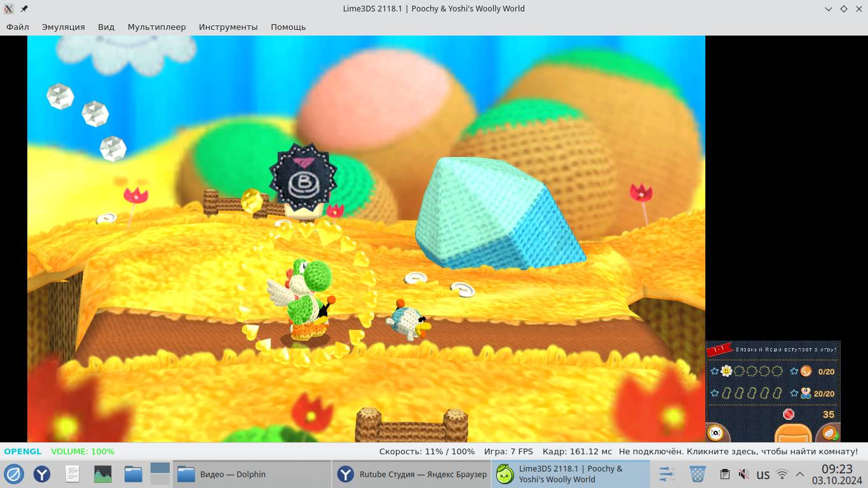Open the trash bin icon in taskbar
The image size is (868, 488).
[698, 474]
